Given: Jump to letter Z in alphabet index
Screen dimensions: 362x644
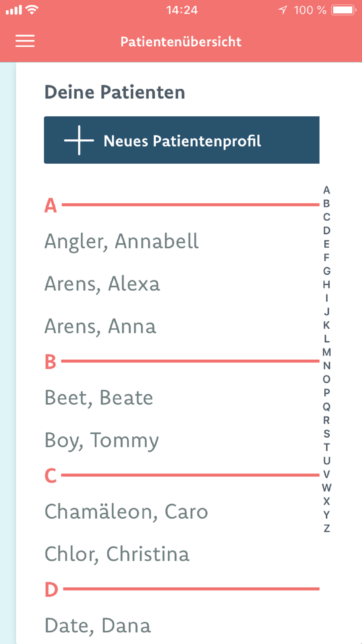Looking at the screenshot, I should coord(327,528).
